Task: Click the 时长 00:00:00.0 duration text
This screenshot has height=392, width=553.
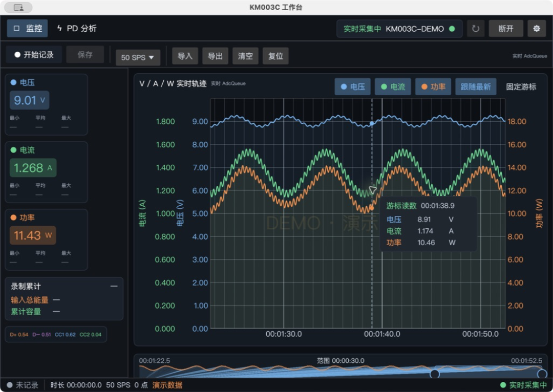Action: click(76, 385)
